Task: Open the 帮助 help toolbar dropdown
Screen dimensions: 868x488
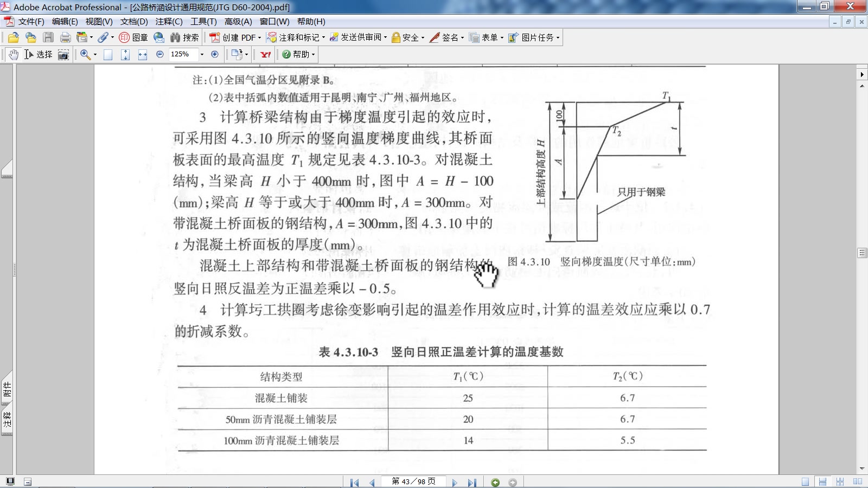Action: (x=298, y=54)
